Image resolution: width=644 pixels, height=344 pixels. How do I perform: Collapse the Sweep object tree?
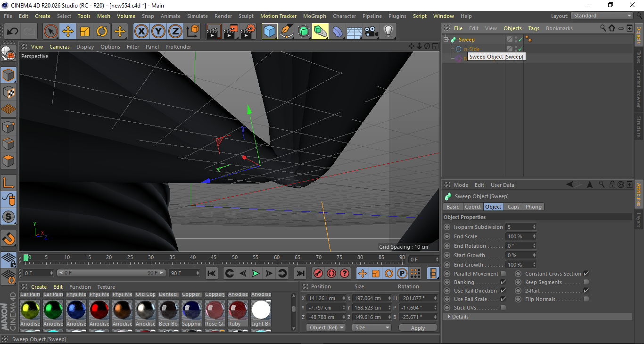point(446,40)
